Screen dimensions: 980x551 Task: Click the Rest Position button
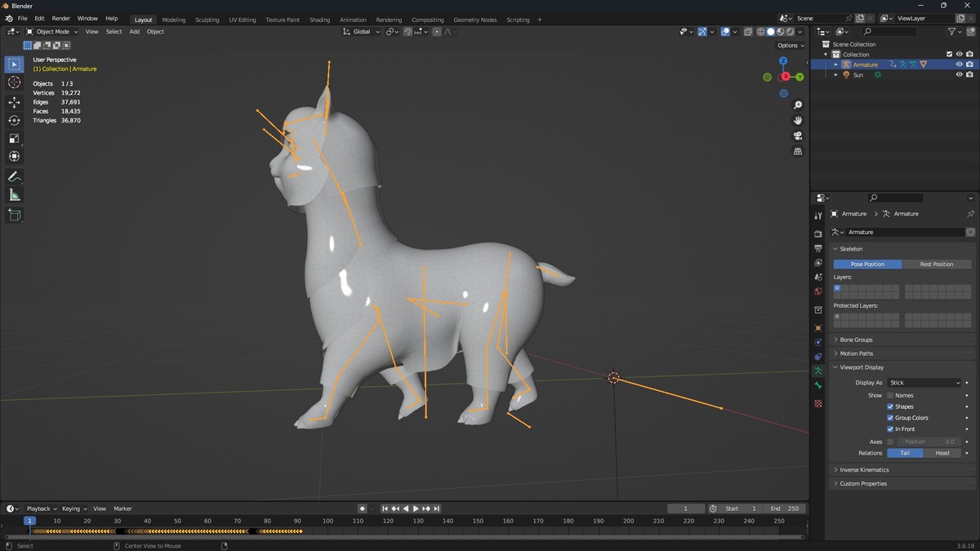pyautogui.click(x=937, y=264)
